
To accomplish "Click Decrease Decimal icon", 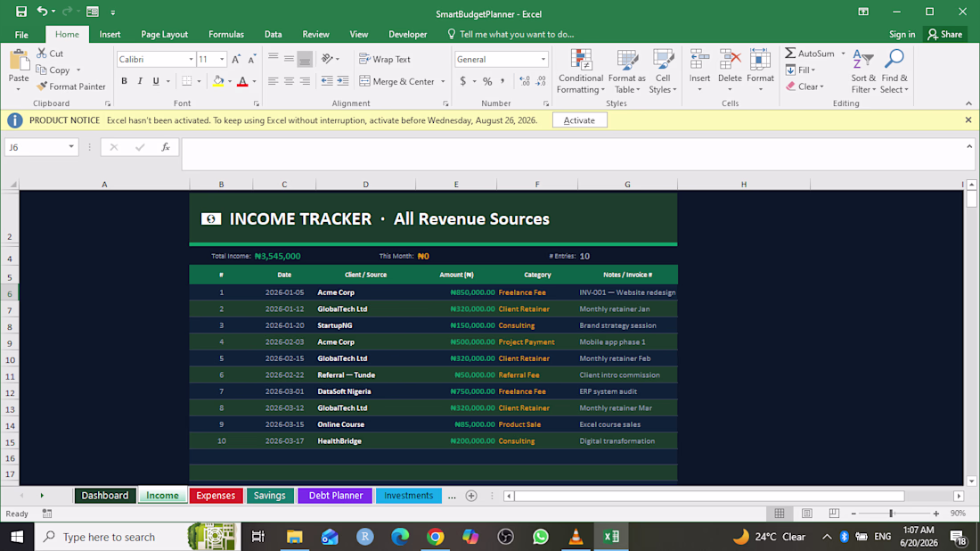I will click(541, 81).
